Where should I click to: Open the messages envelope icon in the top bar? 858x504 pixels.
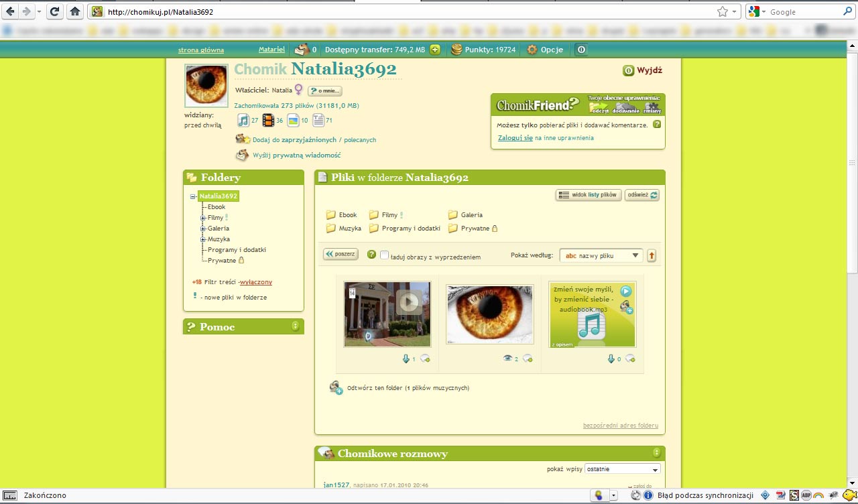click(x=302, y=49)
